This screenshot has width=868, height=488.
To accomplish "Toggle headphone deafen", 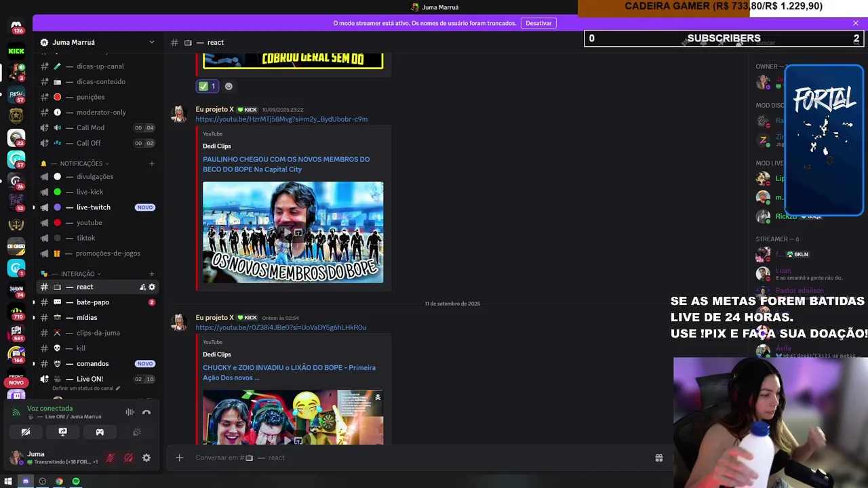I will click(x=128, y=458).
